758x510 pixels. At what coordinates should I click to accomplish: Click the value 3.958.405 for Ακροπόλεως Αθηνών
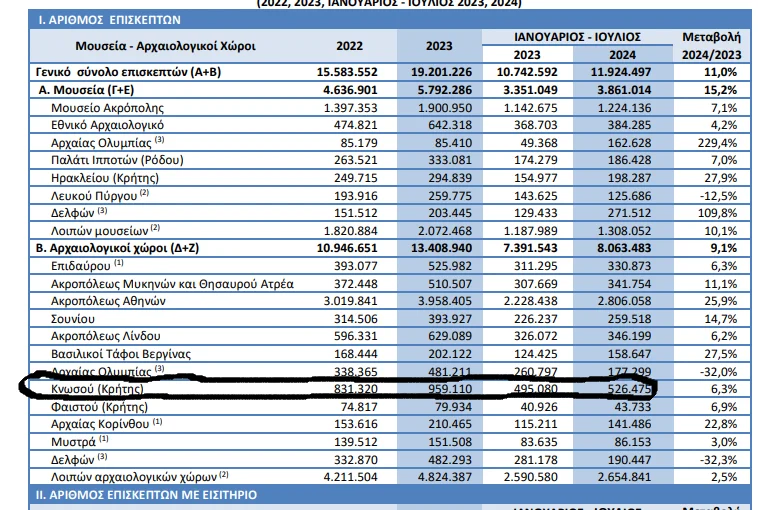point(445,301)
